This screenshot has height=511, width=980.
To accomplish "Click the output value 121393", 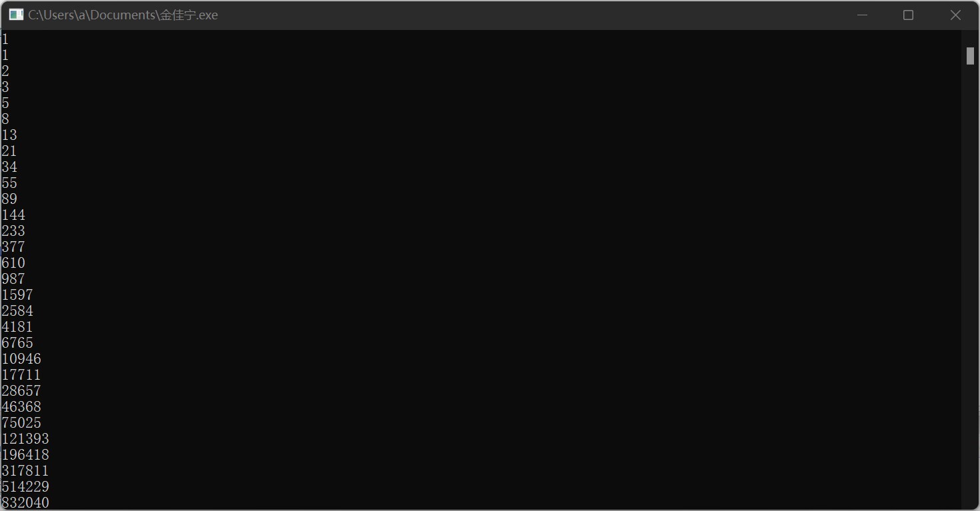I will (x=25, y=438).
